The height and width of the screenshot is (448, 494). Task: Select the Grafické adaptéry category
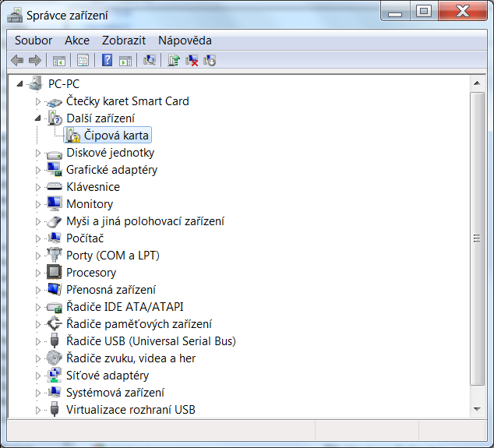111,170
